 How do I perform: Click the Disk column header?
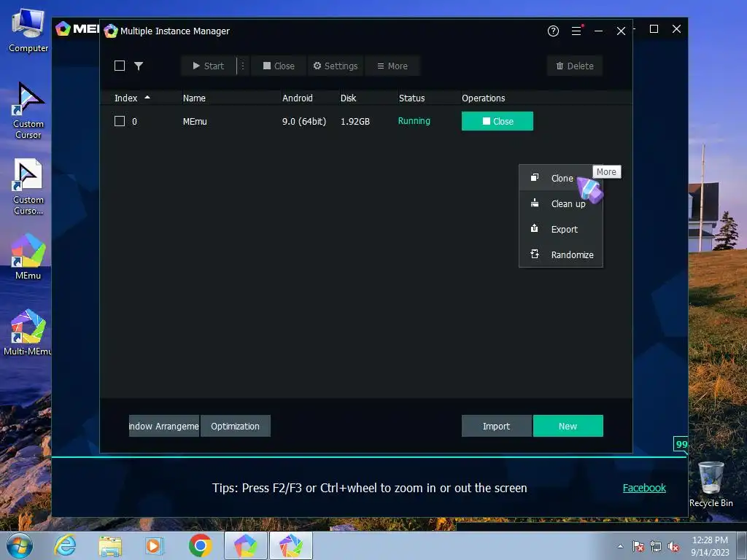[x=348, y=98]
